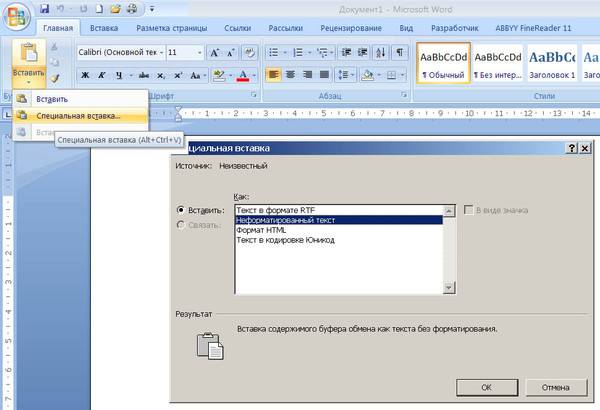The width and height of the screenshot is (600, 410).
Task: Open ABBYY FineReader 11 tab
Action: point(533,28)
